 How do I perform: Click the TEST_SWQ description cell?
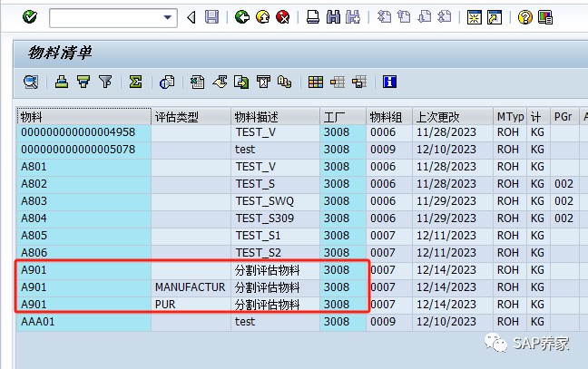point(276,201)
